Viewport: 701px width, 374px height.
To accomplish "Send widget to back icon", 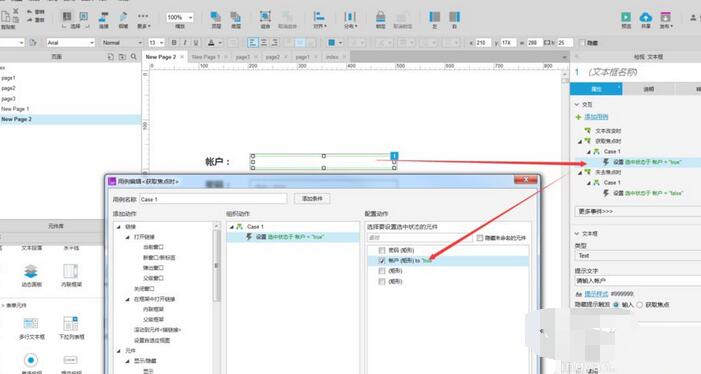I will [x=236, y=17].
